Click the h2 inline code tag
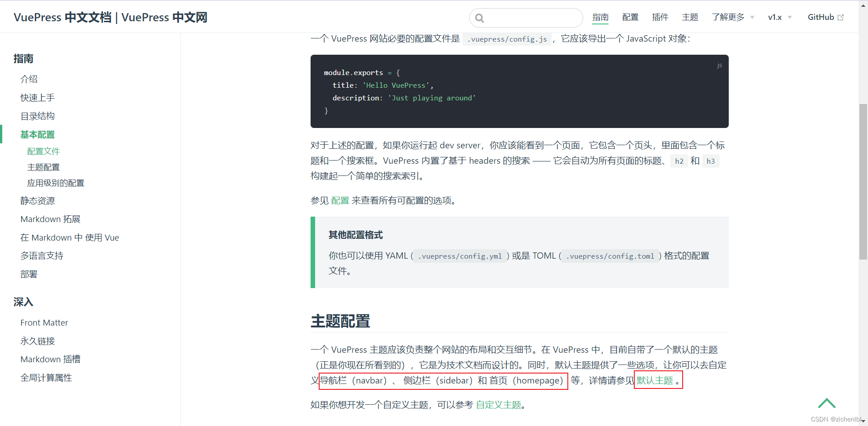Screen dimensions: 868x426 [x=679, y=161]
